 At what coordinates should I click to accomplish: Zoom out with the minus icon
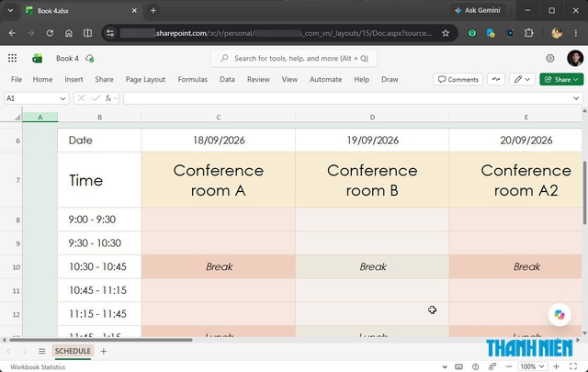pos(508,366)
